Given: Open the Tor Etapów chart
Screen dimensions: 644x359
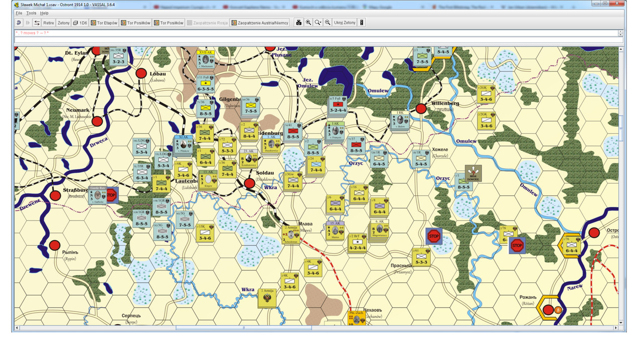Looking at the screenshot, I should tap(104, 23).
